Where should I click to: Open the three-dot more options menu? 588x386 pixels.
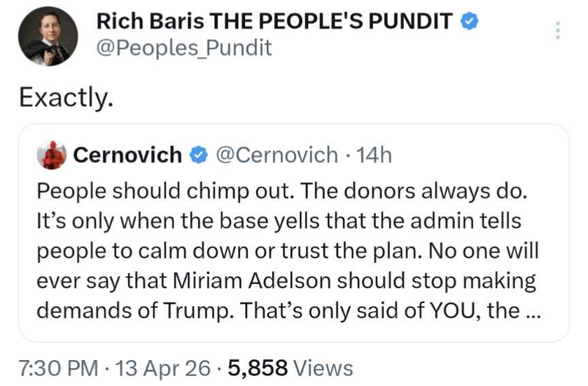(x=558, y=31)
